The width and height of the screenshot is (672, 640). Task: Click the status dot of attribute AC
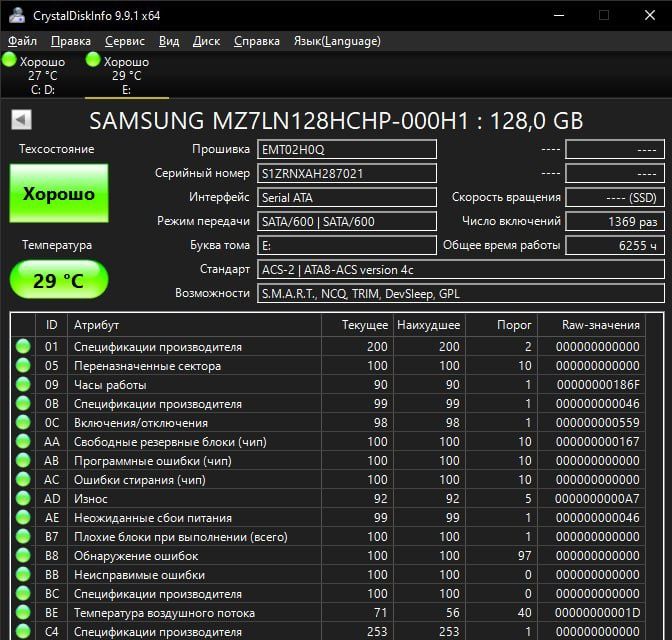pos(23,479)
